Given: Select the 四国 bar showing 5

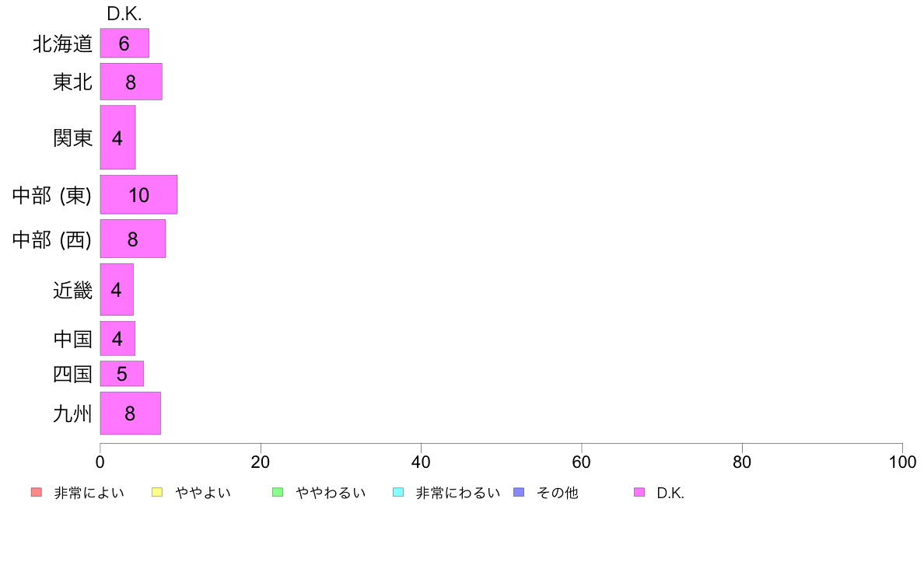Looking at the screenshot, I should click(122, 374).
